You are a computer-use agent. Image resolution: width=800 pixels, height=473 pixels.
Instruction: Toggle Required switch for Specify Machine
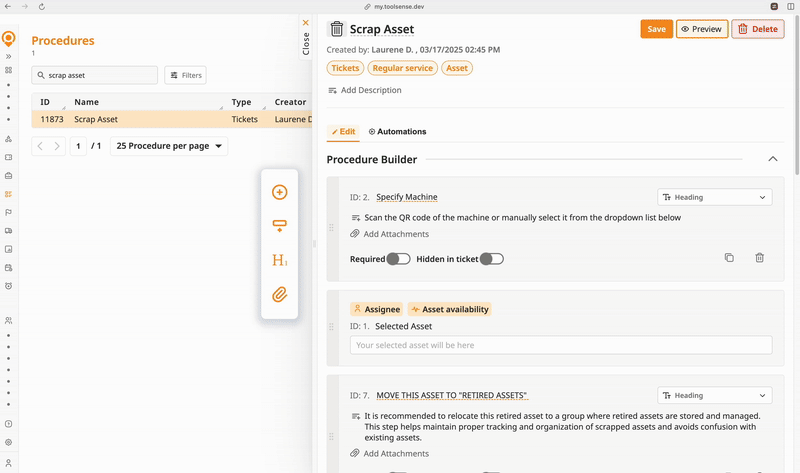click(398, 259)
